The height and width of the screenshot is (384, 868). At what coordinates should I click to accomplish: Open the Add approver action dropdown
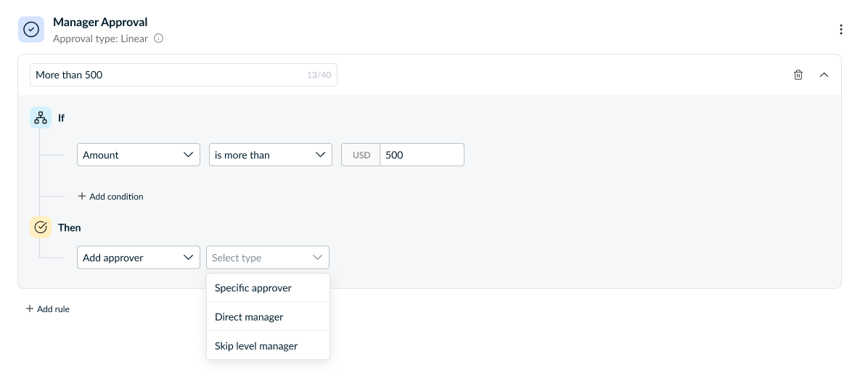pos(139,258)
